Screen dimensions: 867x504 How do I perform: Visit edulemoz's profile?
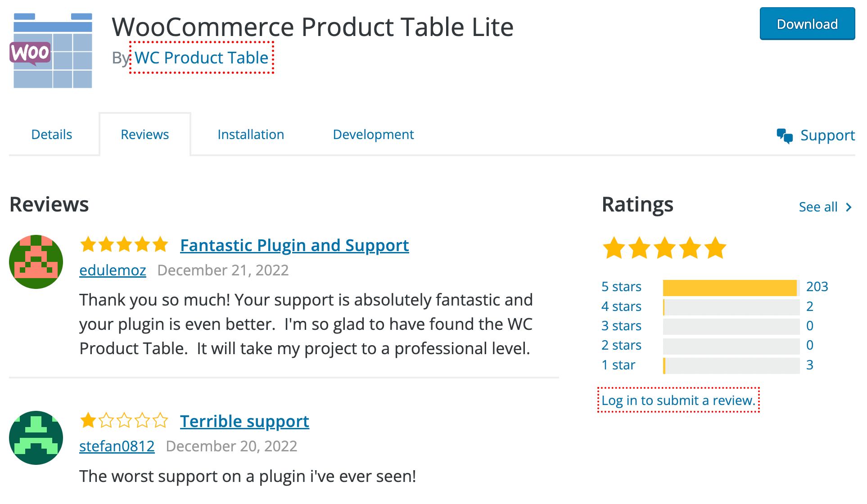click(113, 270)
